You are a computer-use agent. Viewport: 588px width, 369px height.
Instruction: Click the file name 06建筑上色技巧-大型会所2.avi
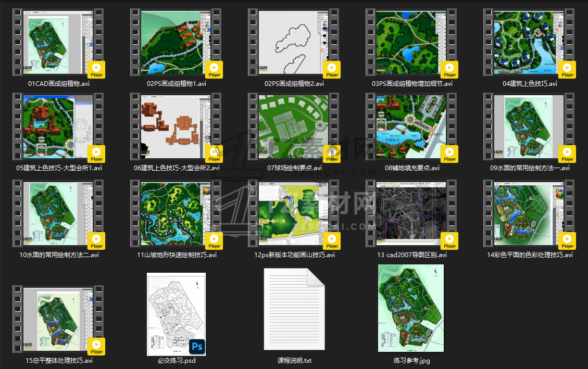[x=177, y=168]
